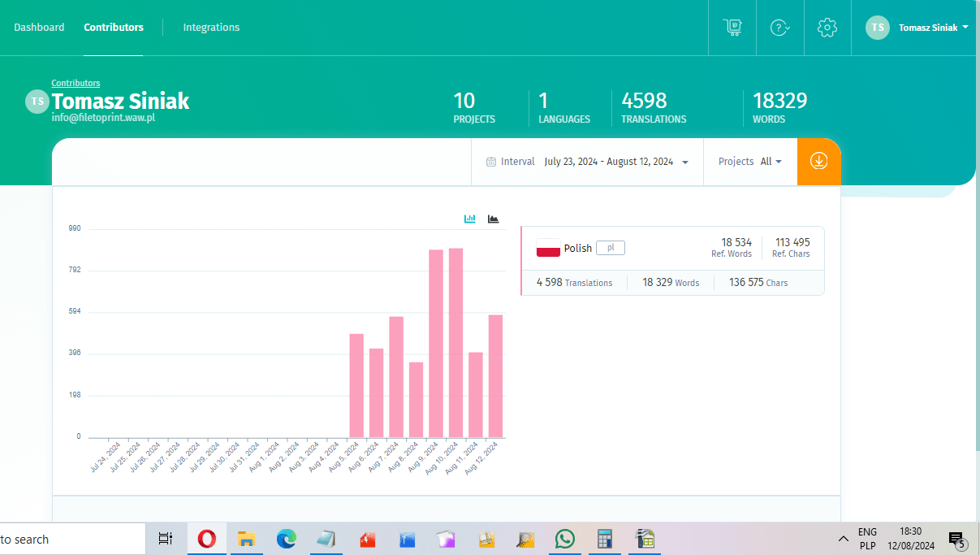Open WhatsApp from the taskbar
The height and width of the screenshot is (555, 980).
tap(564, 539)
